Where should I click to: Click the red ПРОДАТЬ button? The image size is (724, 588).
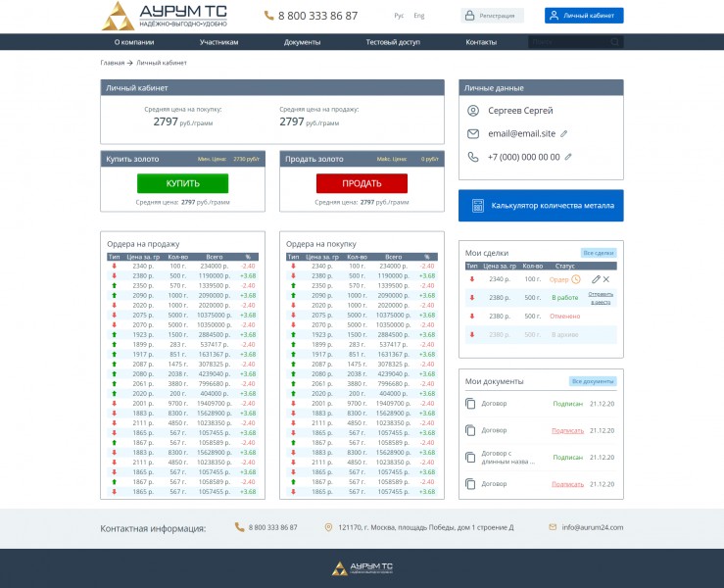(x=362, y=183)
